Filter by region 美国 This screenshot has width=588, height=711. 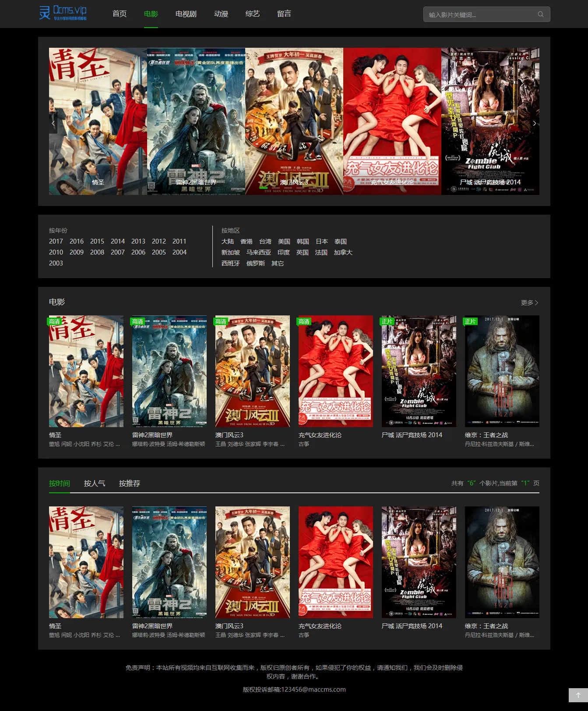click(284, 241)
